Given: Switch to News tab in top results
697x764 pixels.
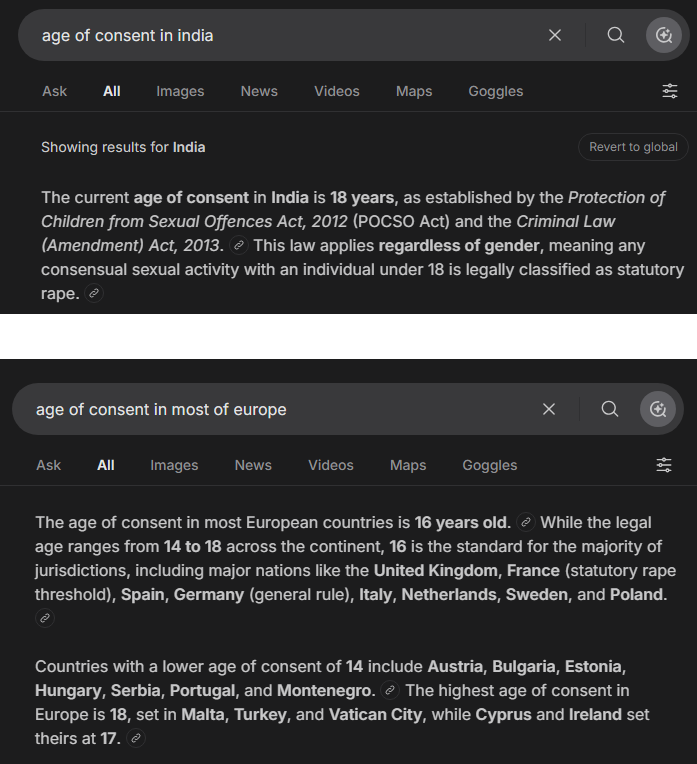Looking at the screenshot, I should [259, 91].
